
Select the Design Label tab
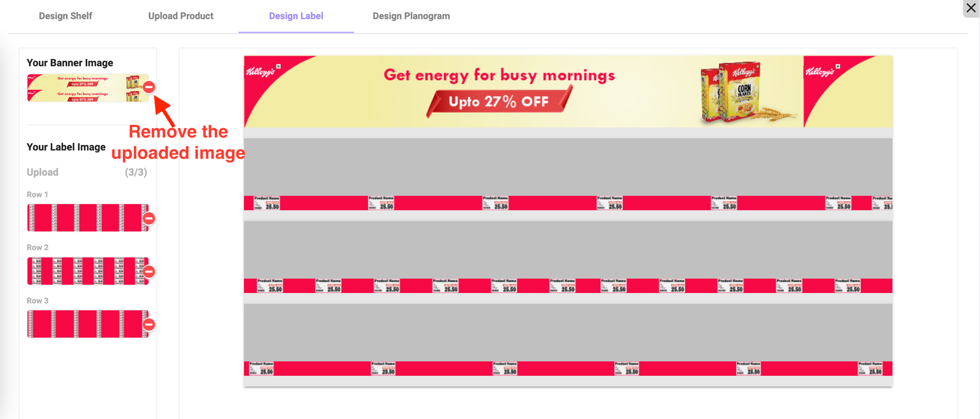(296, 16)
